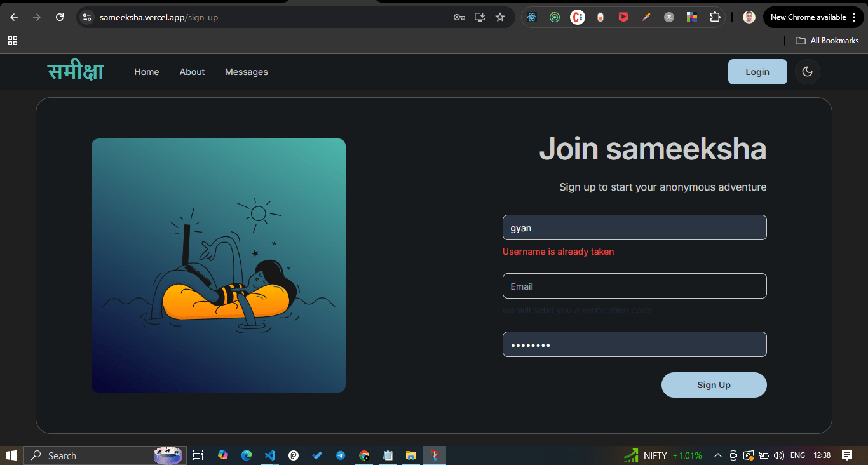Image resolution: width=868 pixels, height=465 pixels.
Task: Submit the form with Sign Up
Action: click(x=714, y=385)
